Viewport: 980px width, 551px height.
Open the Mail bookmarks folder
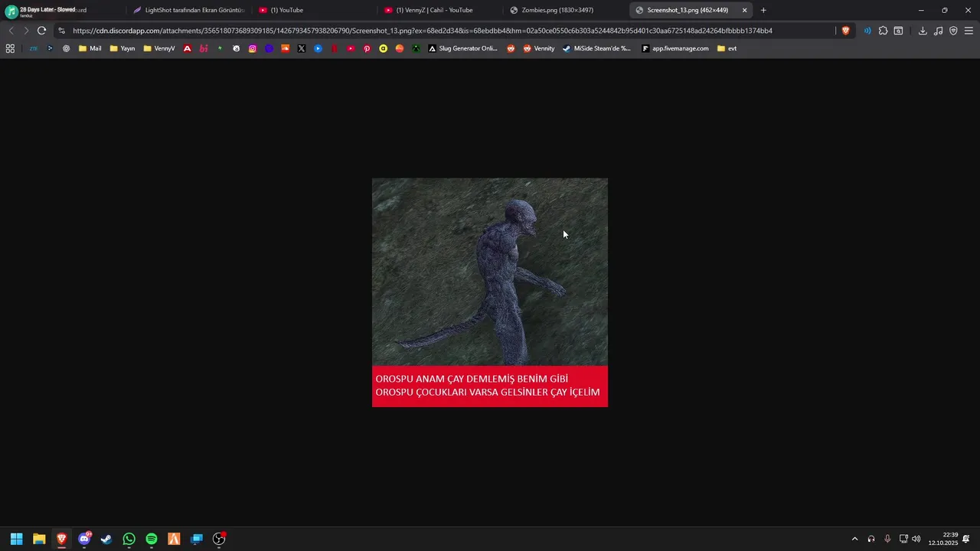coord(90,48)
